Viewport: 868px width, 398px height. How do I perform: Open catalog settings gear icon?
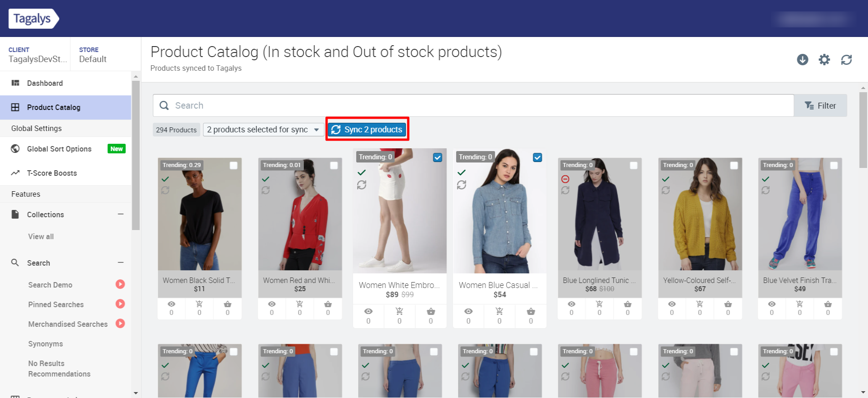pos(824,59)
